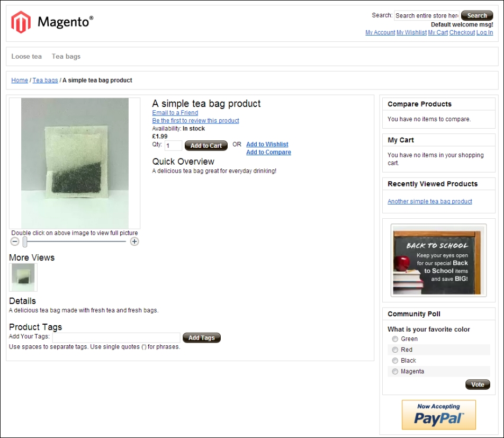Click the Now Accepting PayPal badge
The height and width of the screenshot is (438, 504).
tap(439, 415)
